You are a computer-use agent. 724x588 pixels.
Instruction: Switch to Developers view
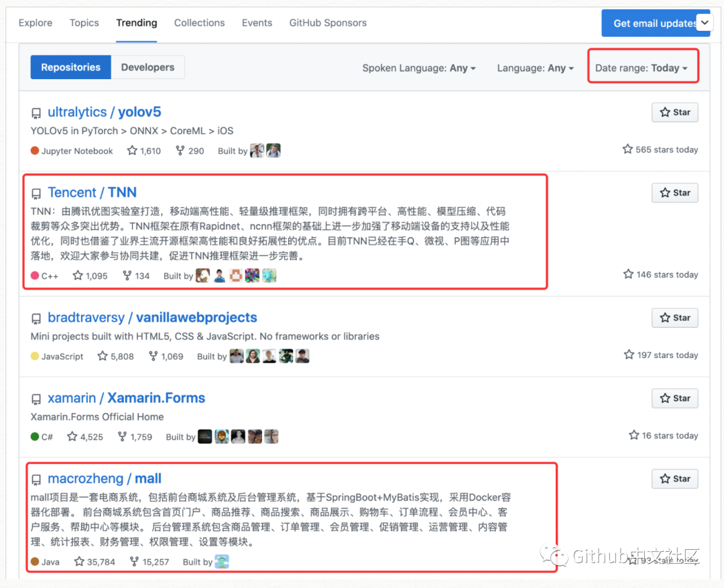[147, 67]
